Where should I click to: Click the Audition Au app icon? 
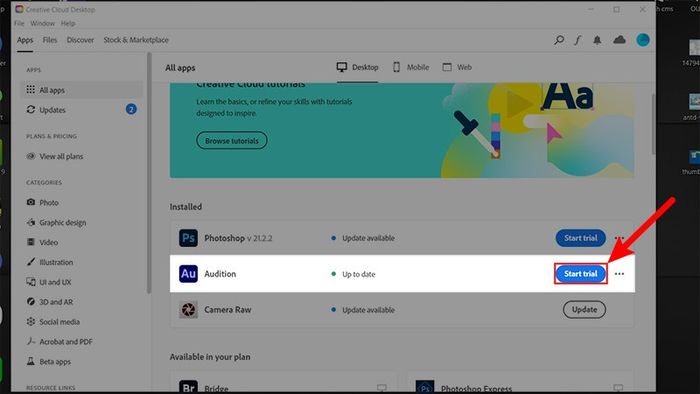[x=188, y=274]
